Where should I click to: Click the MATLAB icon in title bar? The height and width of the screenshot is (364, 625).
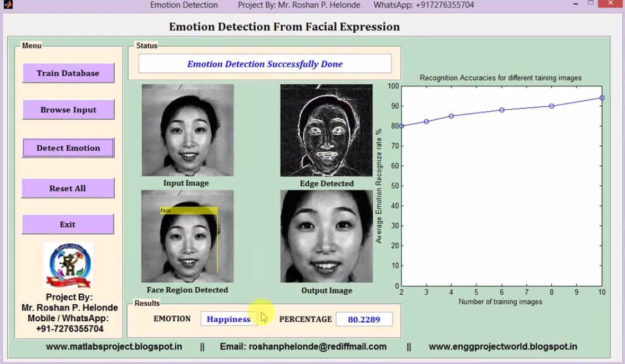[8, 5]
